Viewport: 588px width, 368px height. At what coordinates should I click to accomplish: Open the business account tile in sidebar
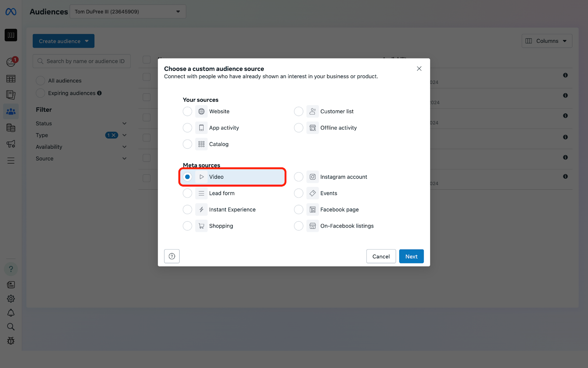11,35
